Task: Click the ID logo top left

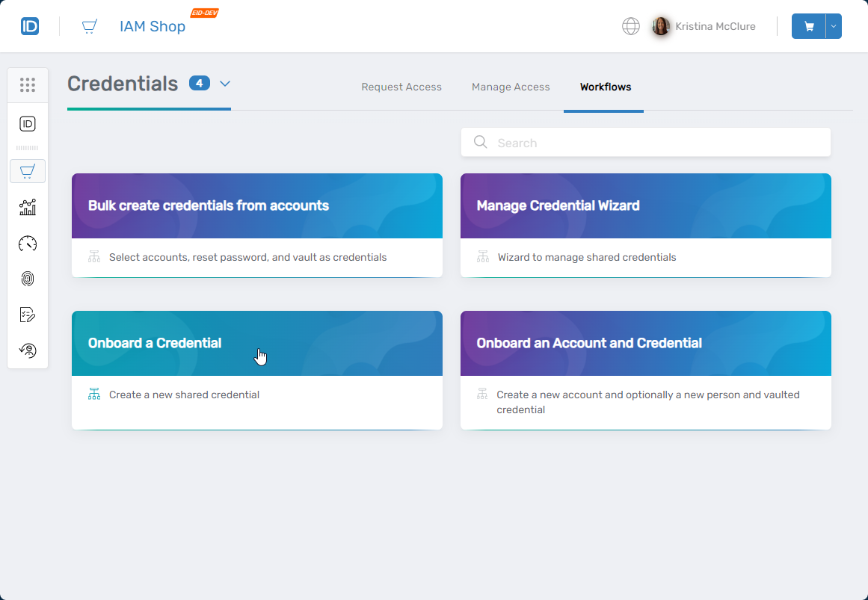Action: tap(29, 25)
